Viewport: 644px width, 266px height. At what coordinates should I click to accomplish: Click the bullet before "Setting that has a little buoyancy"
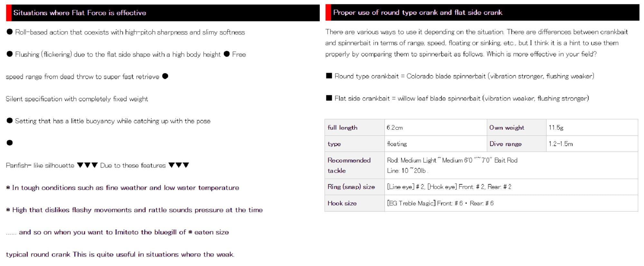pyautogui.click(x=10, y=121)
